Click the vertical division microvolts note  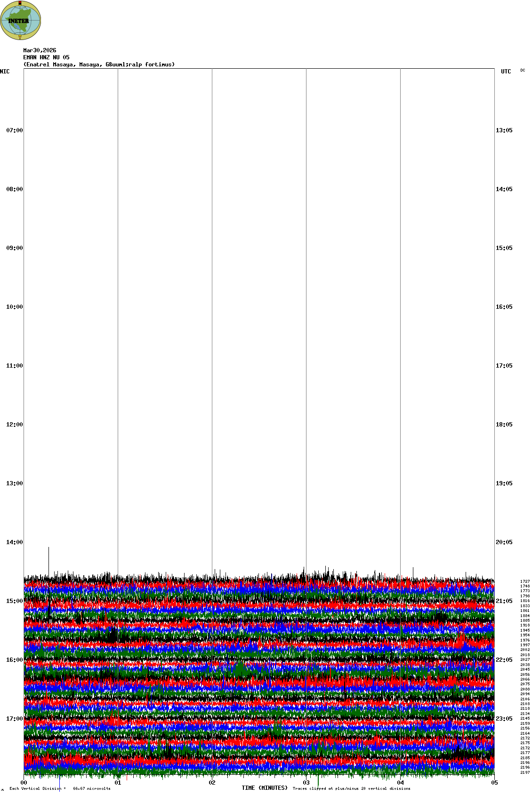point(60,788)
